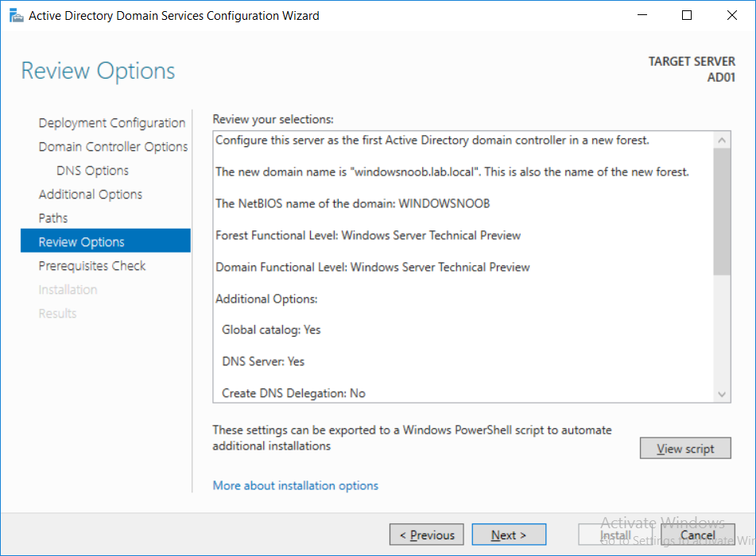Open the Paths step

point(53,218)
